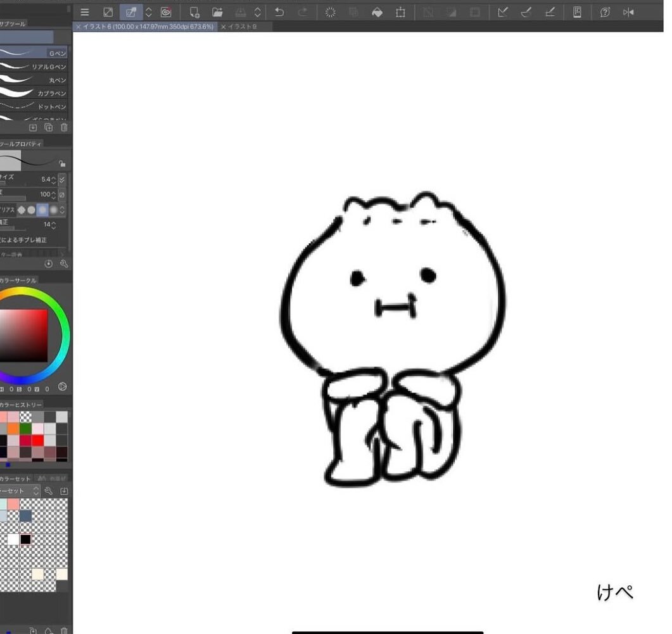Expand options next to save icon

pos(257,13)
